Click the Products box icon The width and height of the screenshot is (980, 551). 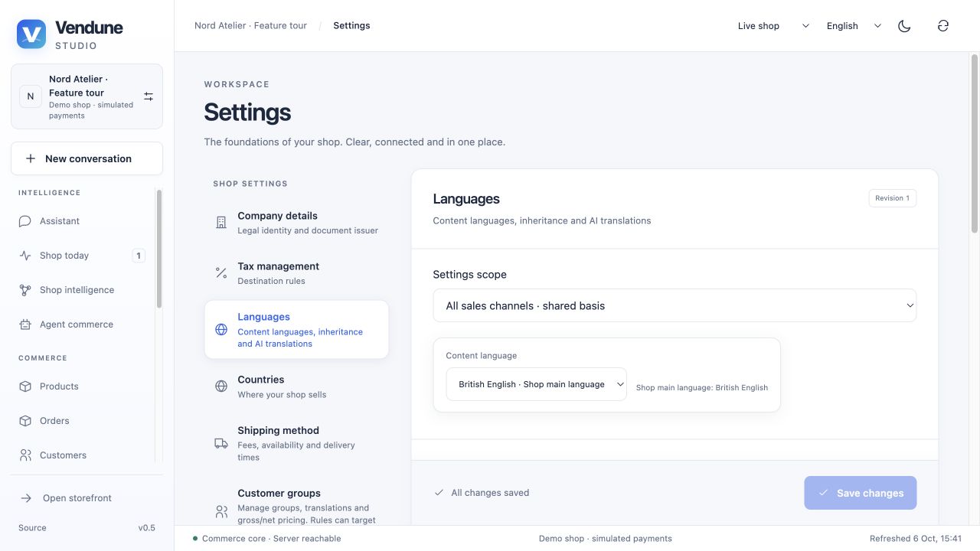pos(25,386)
